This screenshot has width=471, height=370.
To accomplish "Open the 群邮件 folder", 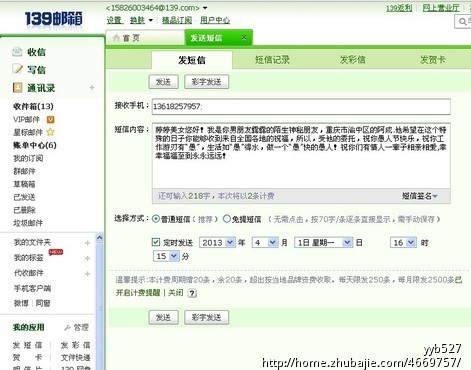I will 24,171.
